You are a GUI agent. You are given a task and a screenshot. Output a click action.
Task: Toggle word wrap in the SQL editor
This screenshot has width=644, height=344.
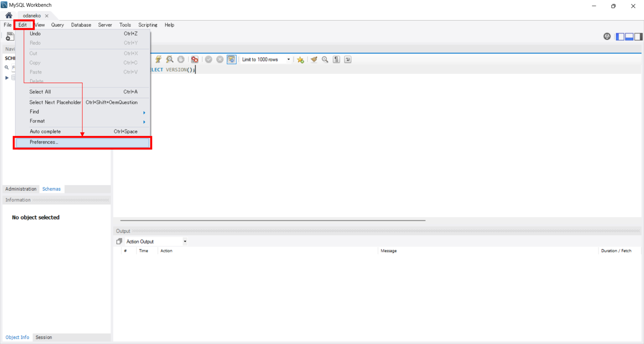(x=347, y=59)
